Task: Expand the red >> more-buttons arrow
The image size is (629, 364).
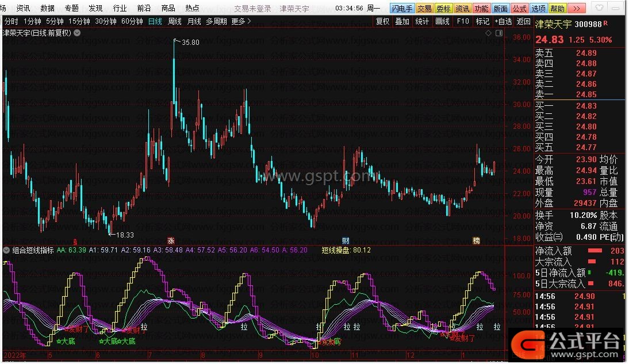Action: [577, 9]
